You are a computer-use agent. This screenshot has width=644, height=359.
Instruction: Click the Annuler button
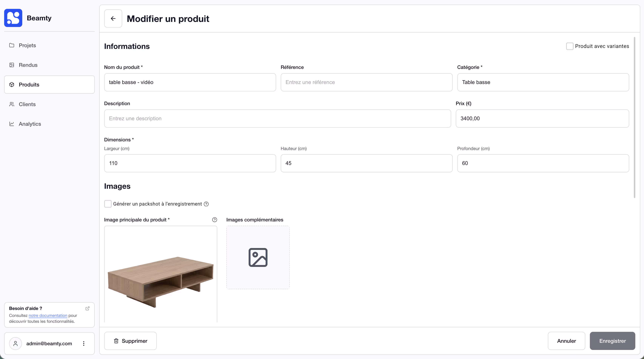pyautogui.click(x=566, y=341)
